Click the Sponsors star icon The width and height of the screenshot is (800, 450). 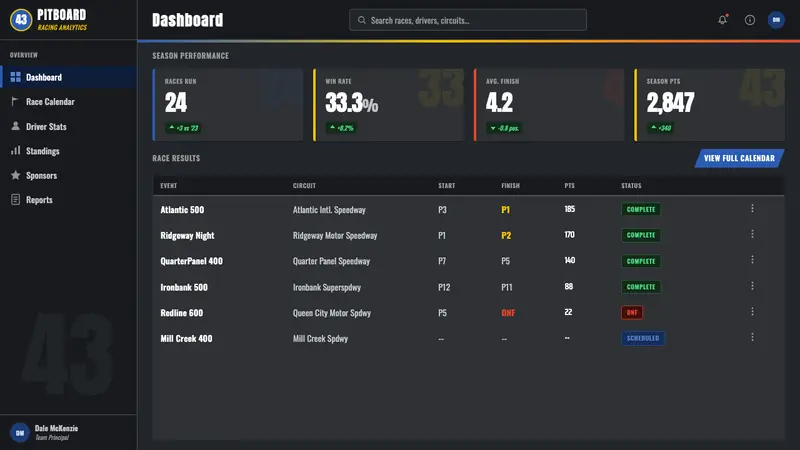coord(15,175)
